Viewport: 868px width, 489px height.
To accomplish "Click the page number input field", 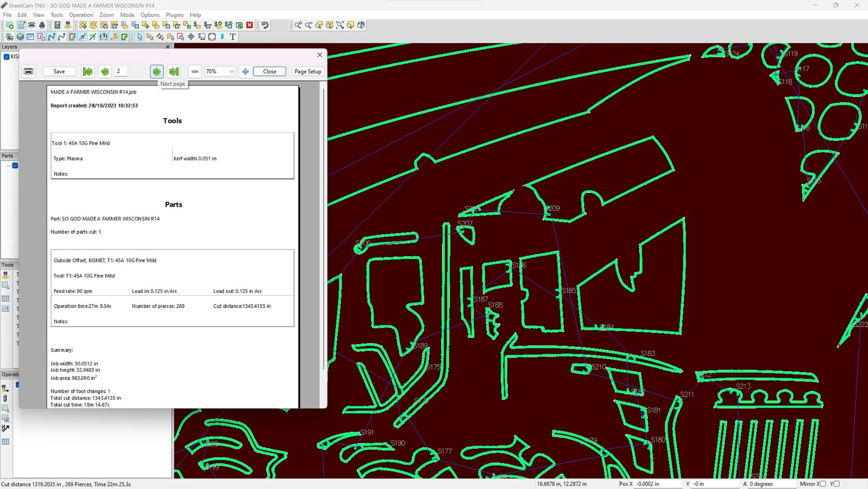I will (121, 71).
